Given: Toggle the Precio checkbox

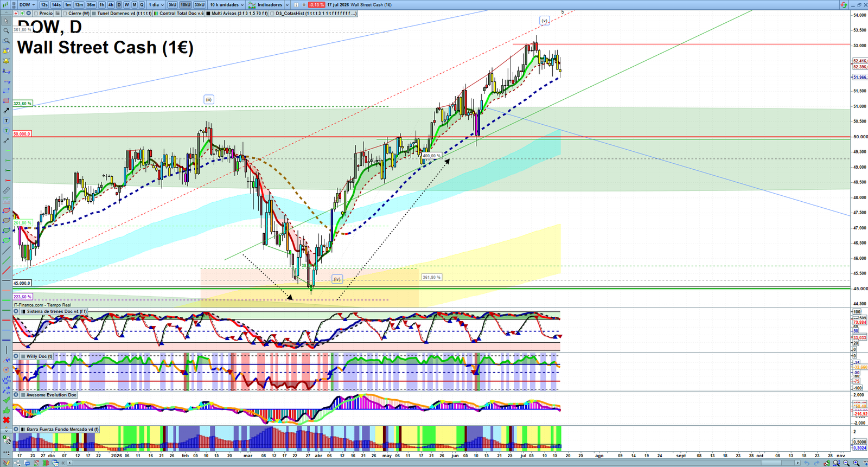Looking at the screenshot, I should 36,14.
